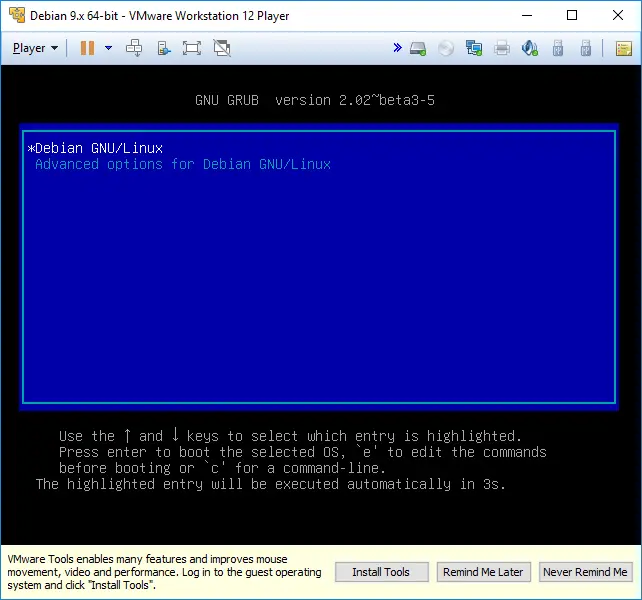The height and width of the screenshot is (600, 642).
Task: Pause the virtual machine
Action: (x=87, y=48)
